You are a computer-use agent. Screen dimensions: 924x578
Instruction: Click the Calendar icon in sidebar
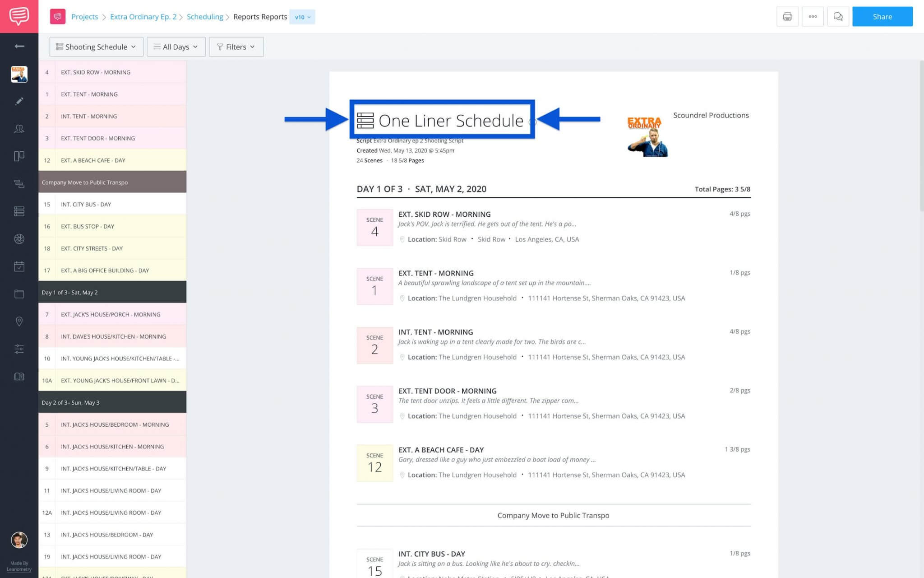pos(19,266)
